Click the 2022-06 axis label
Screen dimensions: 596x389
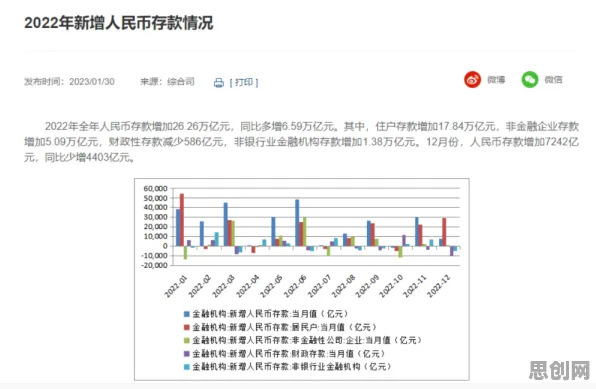(x=295, y=286)
